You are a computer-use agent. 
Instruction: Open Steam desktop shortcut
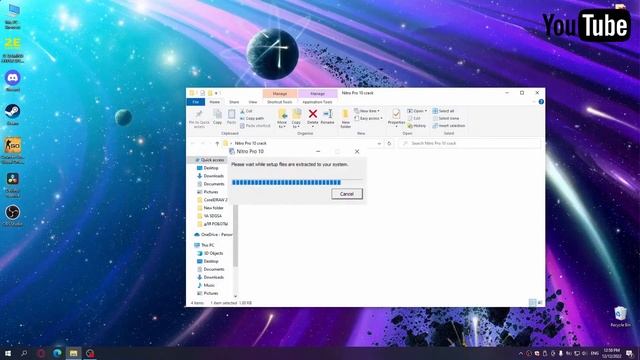(x=13, y=114)
